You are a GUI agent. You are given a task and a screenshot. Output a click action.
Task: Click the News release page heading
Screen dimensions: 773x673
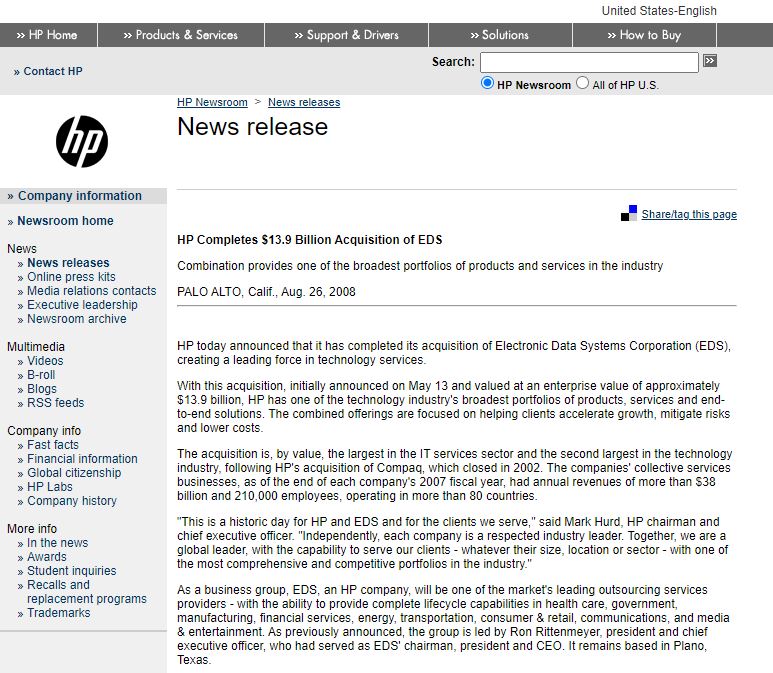tap(252, 127)
